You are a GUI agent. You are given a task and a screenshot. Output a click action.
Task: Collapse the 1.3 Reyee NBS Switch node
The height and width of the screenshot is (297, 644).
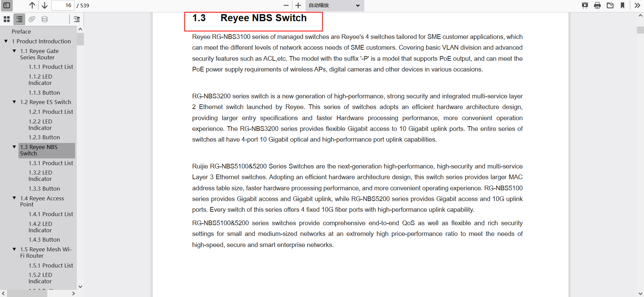(14, 147)
